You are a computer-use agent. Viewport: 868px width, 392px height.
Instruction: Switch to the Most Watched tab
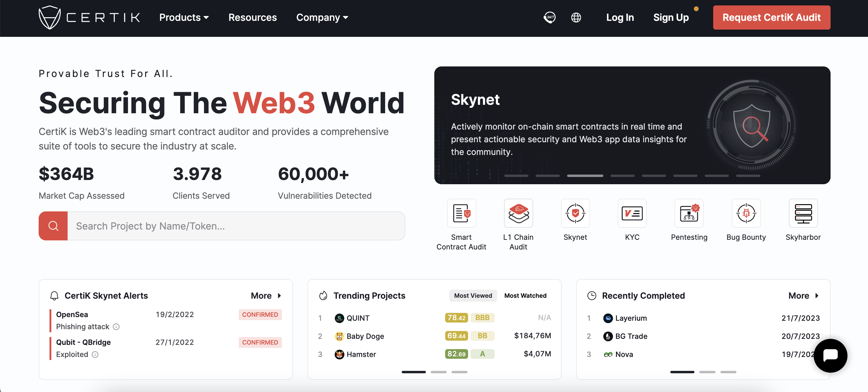525,296
